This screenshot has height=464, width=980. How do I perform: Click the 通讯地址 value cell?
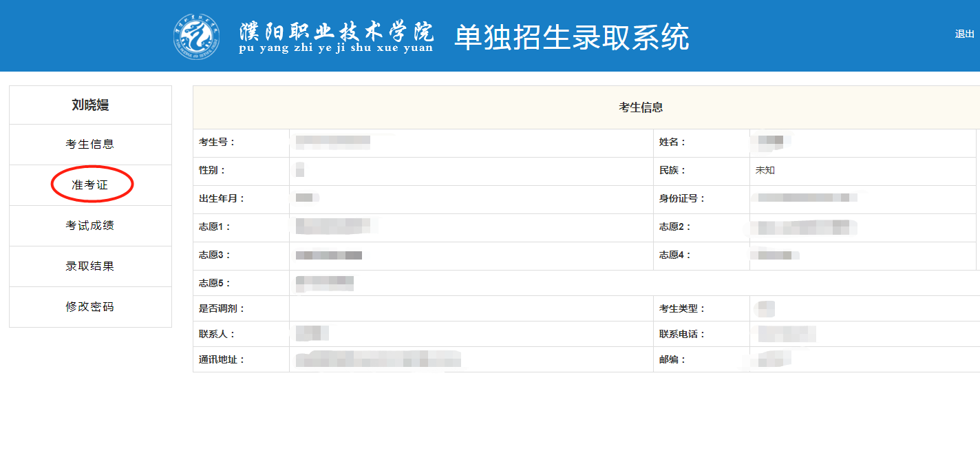click(x=471, y=360)
